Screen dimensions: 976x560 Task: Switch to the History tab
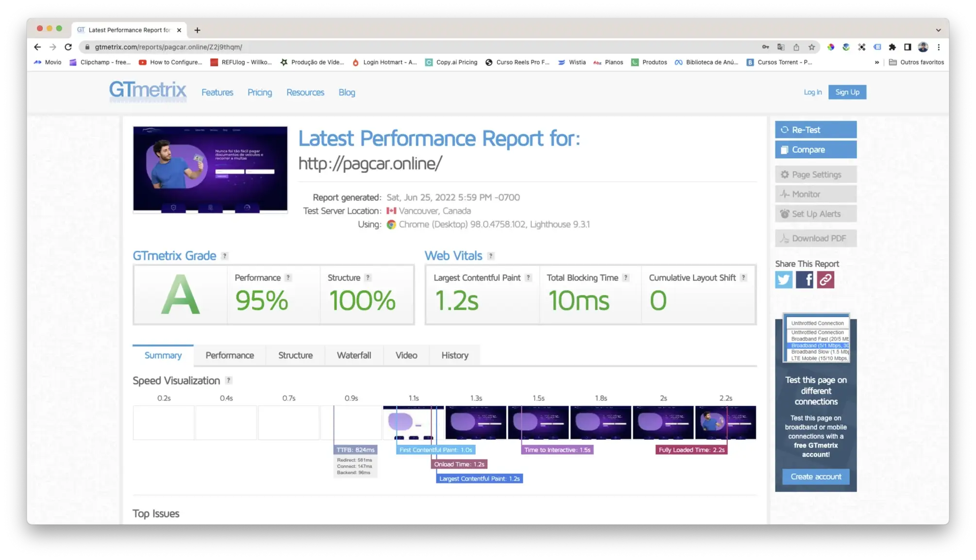click(x=455, y=355)
